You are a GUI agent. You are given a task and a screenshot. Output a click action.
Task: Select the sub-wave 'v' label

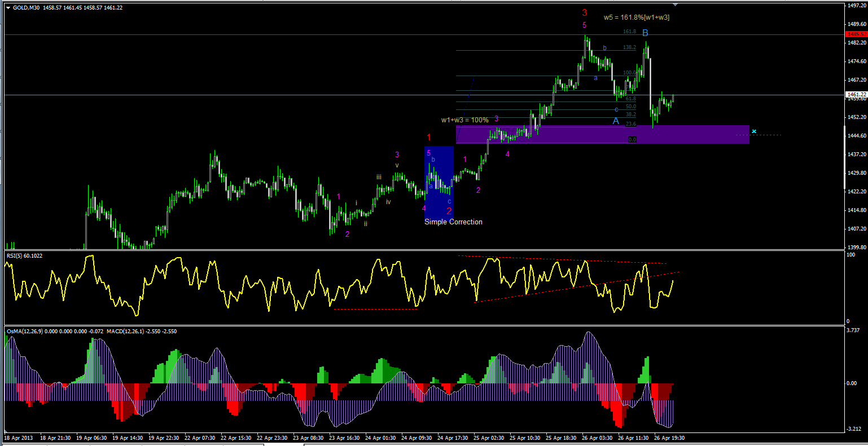click(397, 165)
